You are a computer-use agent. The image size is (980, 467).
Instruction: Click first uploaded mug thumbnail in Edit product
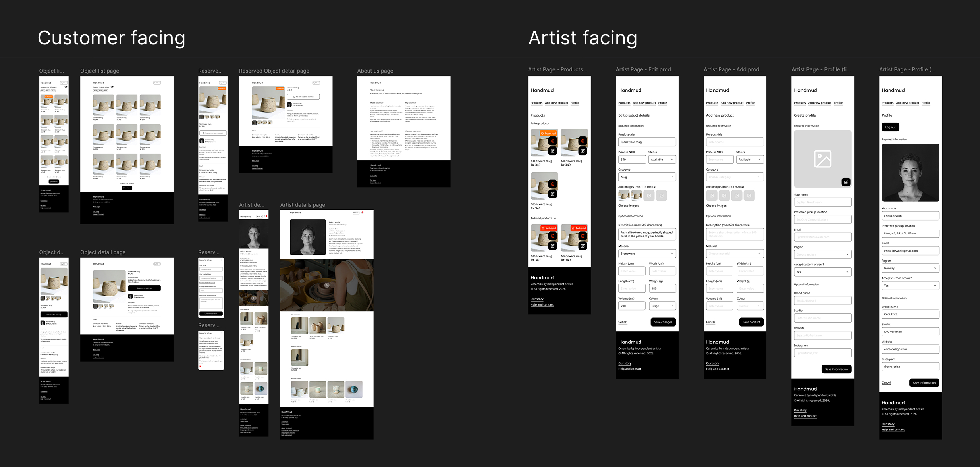[x=624, y=196]
